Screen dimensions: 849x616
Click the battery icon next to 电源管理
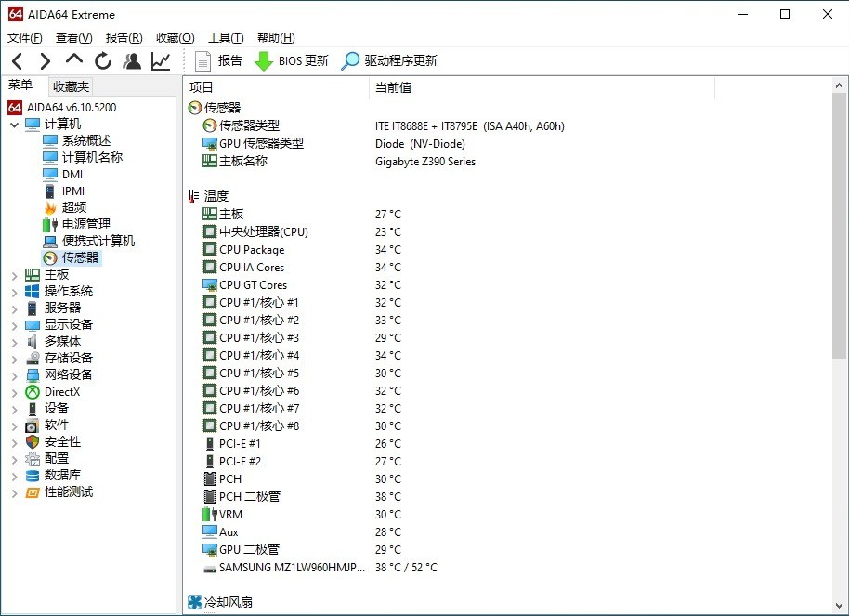tap(50, 224)
